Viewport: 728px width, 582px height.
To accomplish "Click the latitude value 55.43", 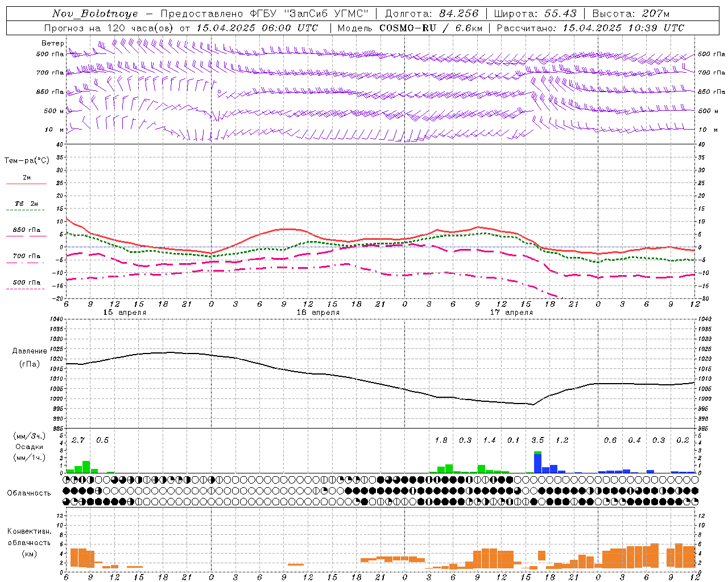I will click(x=560, y=14).
